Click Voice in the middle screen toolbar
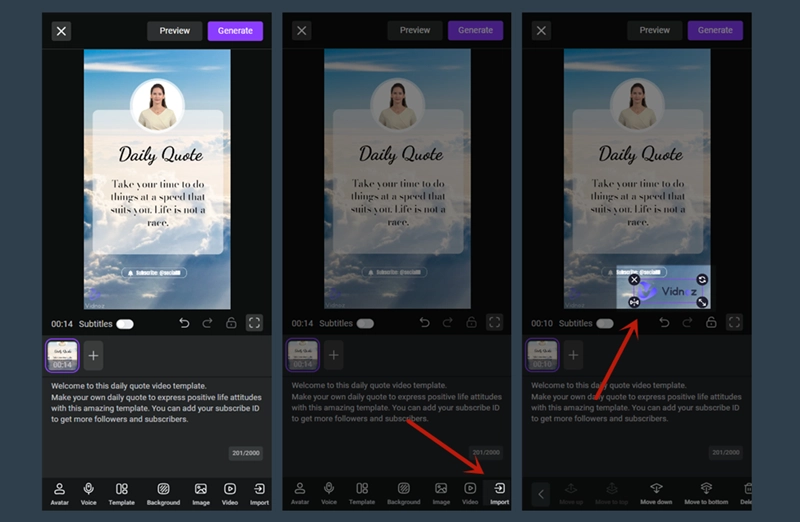The width and height of the screenshot is (800, 522). click(329, 494)
